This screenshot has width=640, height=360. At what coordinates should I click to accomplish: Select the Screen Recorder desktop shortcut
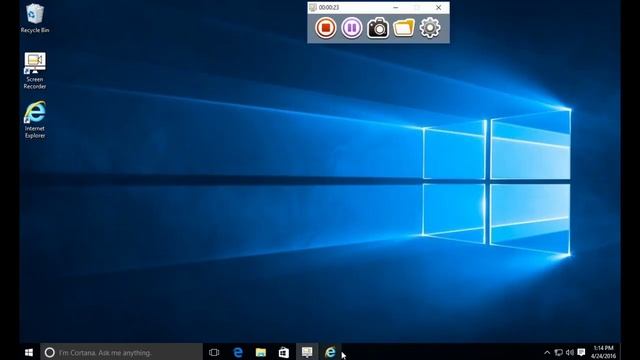(35, 71)
